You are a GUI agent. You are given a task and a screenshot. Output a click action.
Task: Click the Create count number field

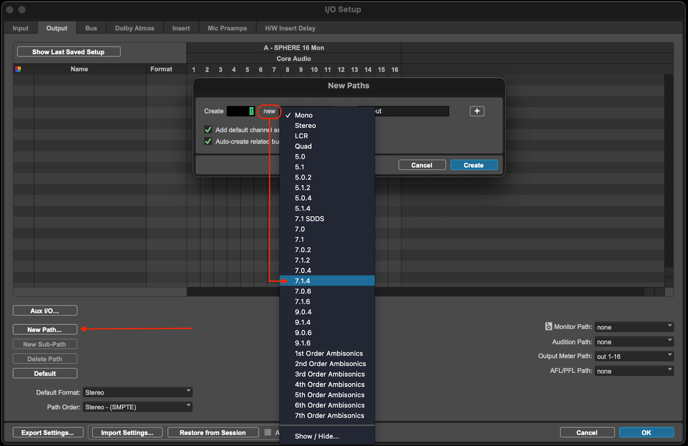click(x=240, y=111)
